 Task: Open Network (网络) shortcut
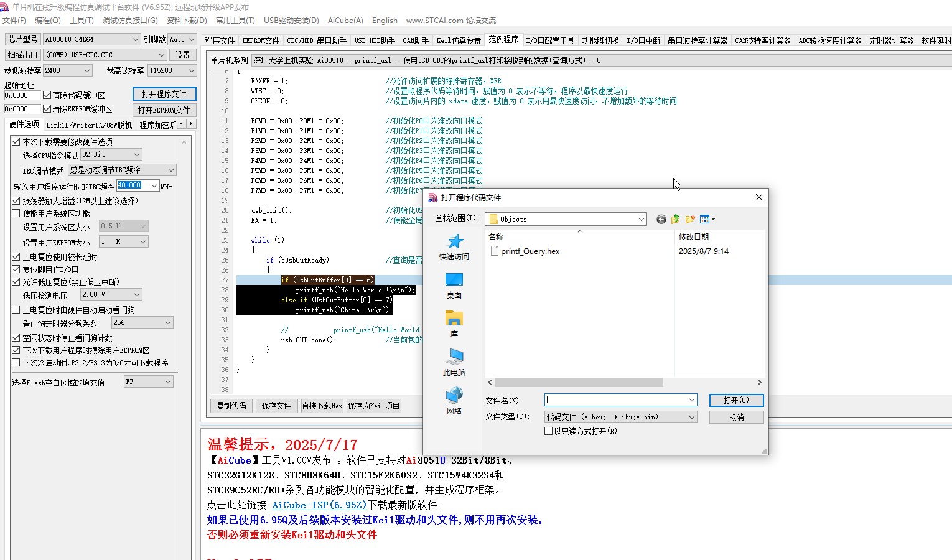pyautogui.click(x=454, y=401)
